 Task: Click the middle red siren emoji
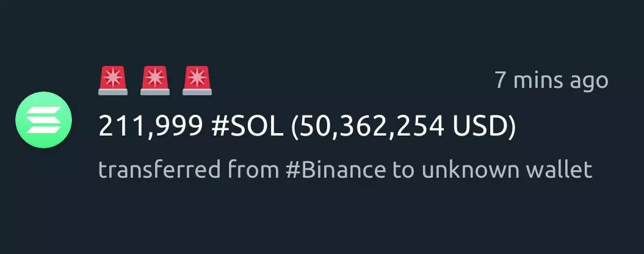[x=155, y=80]
